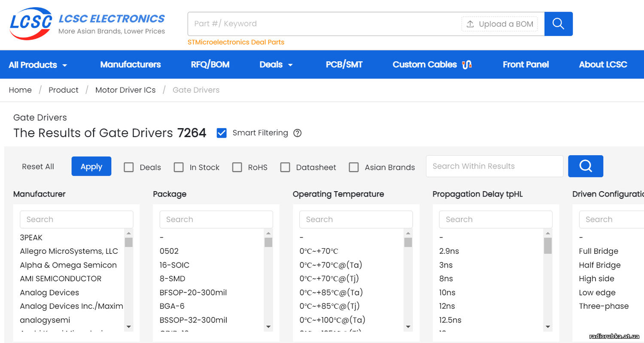Open Custom Cables page
The height and width of the screenshot is (343, 644).
[425, 65]
